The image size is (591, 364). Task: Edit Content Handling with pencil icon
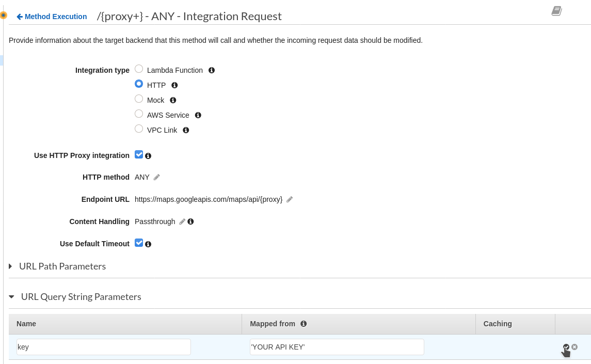182,222
